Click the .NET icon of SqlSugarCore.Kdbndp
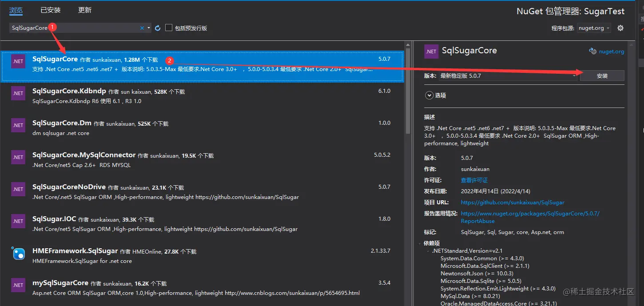Screen dimensions: 644x306 coord(18,93)
